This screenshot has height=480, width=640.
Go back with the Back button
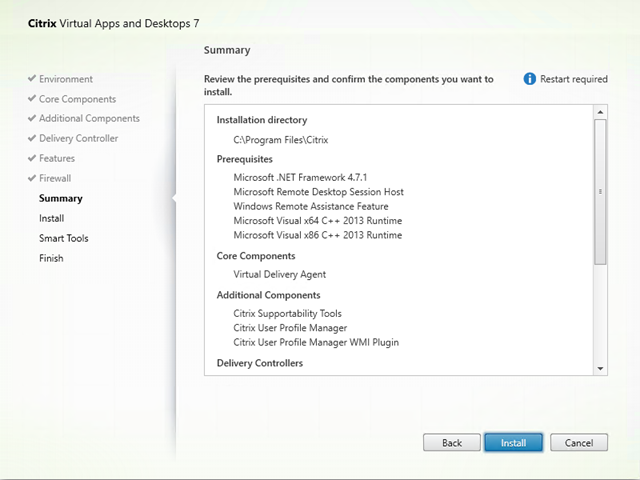point(452,442)
